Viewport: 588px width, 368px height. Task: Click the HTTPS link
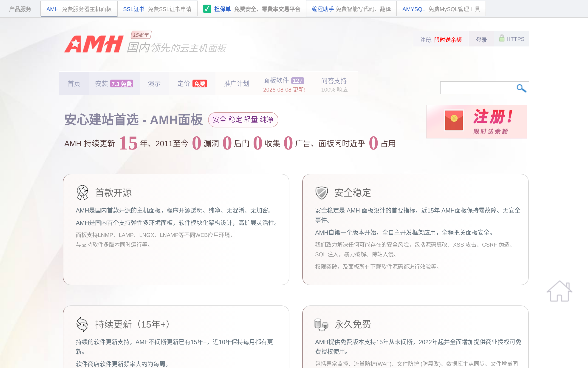coord(512,39)
